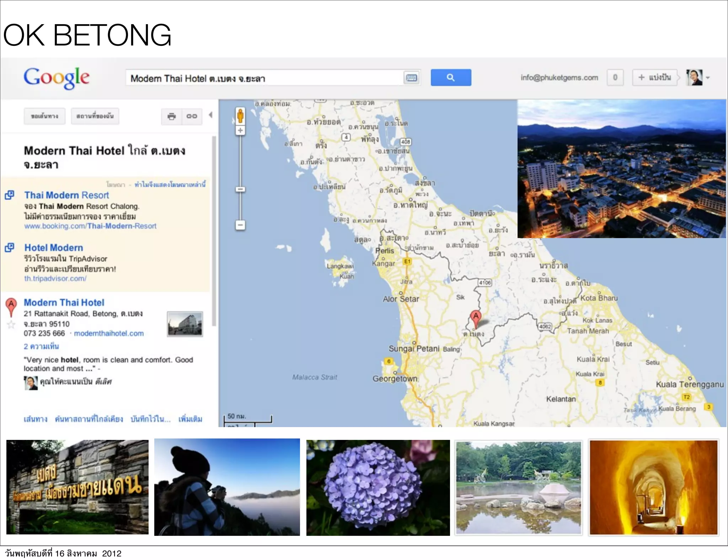Click the notifications count 0 button
The height and width of the screenshot is (560, 728).
click(x=615, y=77)
